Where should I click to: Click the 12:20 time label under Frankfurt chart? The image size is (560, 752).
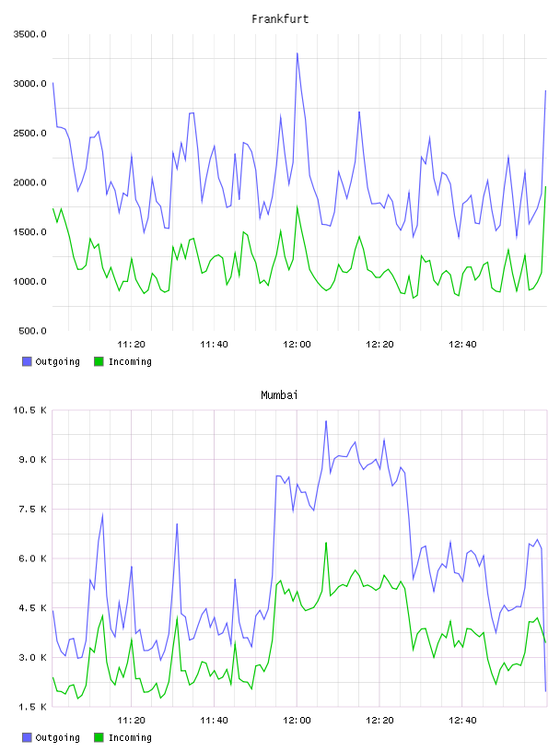[x=379, y=345]
